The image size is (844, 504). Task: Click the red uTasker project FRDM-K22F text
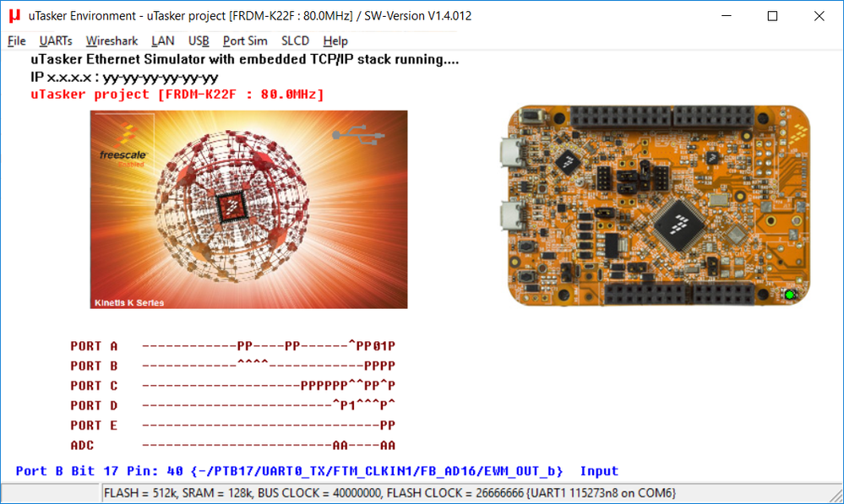click(x=177, y=95)
